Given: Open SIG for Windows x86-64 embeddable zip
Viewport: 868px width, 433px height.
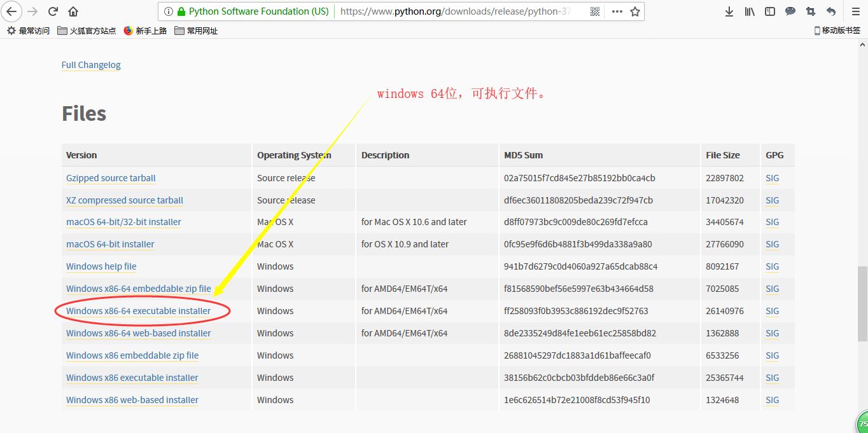Looking at the screenshot, I should [x=772, y=289].
